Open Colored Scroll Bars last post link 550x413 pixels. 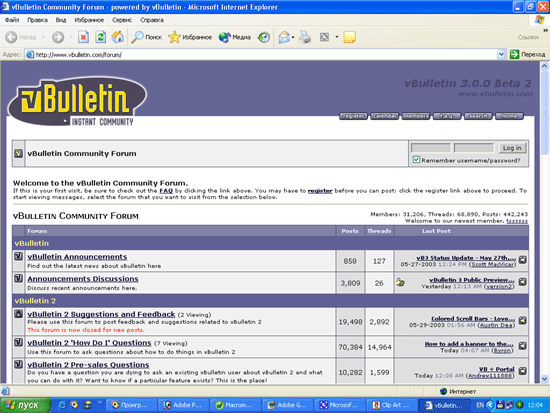(x=473, y=319)
